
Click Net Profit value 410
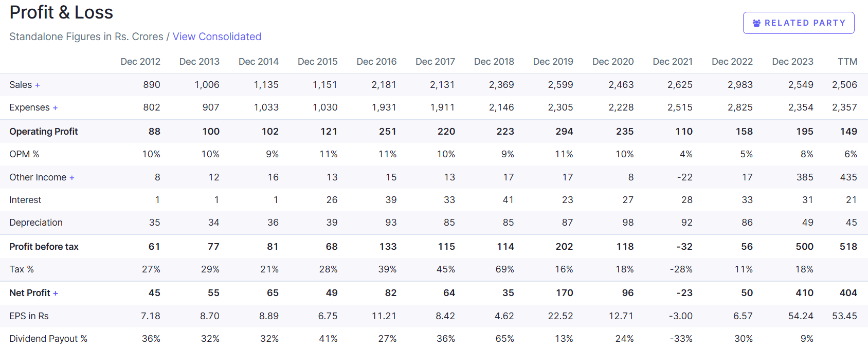(805, 293)
